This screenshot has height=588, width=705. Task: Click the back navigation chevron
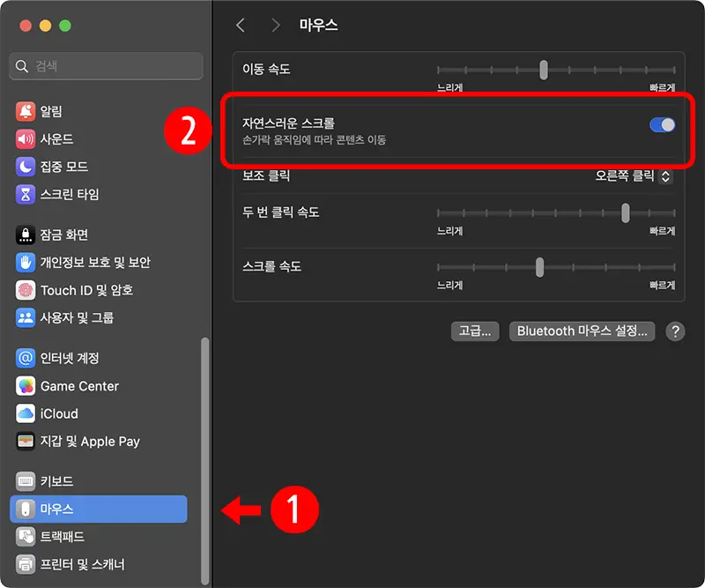pos(241,26)
